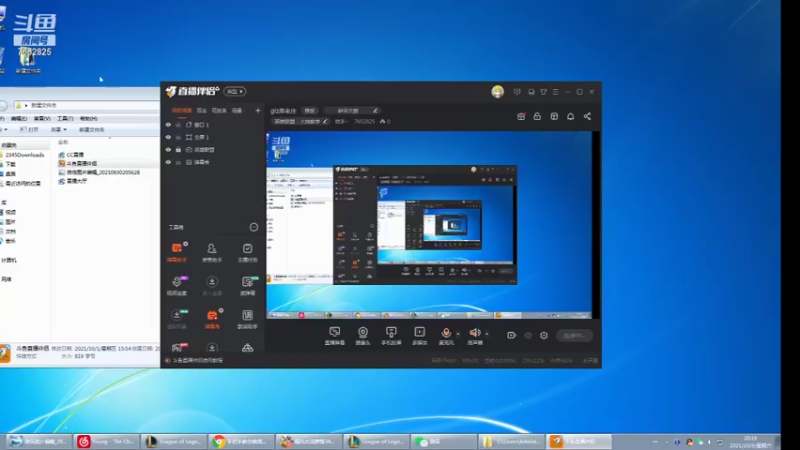The image size is (800, 450).
Task: Unlock the 英雄联盟 source padlock
Action: click(178, 149)
